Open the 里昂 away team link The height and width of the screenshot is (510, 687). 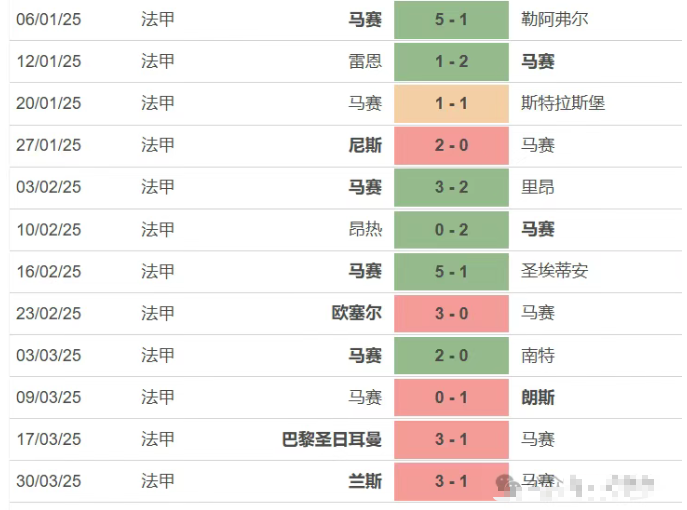click(538, 187)
